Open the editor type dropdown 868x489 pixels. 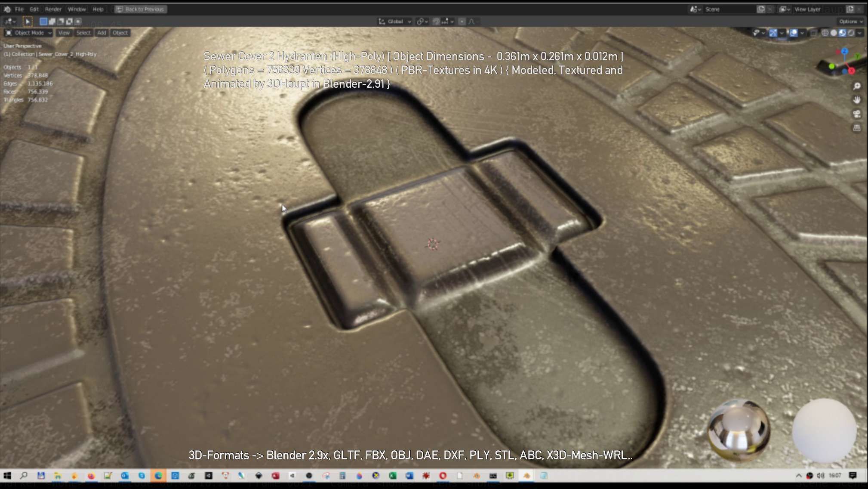point(10,21)
